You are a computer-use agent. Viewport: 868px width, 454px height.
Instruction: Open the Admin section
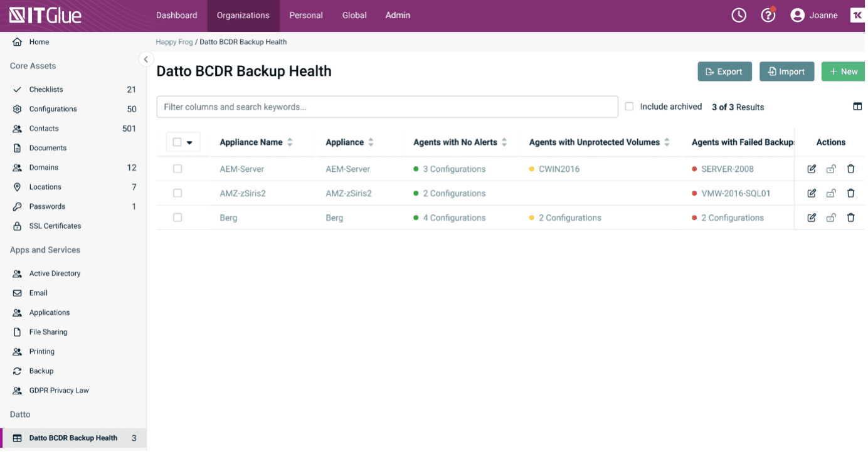click(397, 15)
